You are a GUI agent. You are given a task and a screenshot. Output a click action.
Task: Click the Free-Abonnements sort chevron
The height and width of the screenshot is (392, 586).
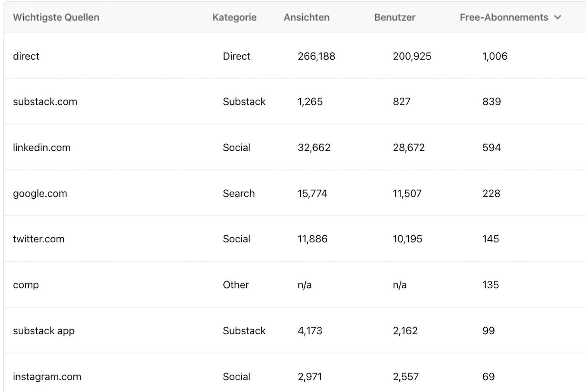pyautogui.click(x=558, y=17)
